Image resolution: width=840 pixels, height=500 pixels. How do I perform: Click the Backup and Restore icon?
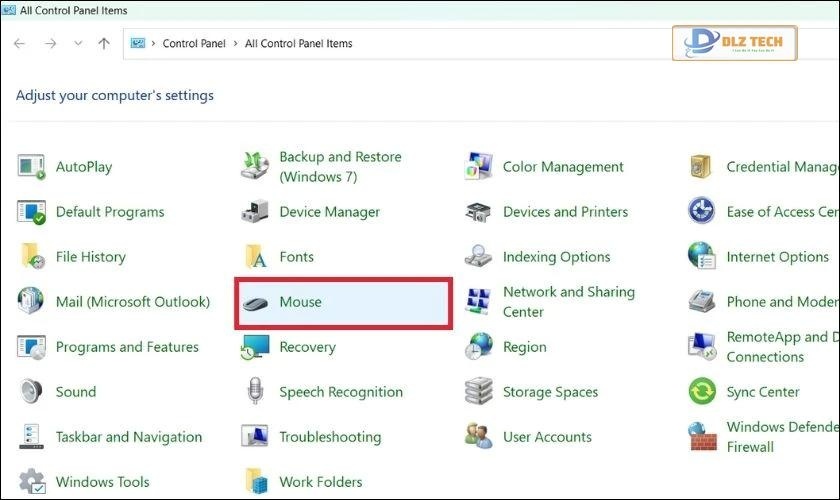(254, 167)
